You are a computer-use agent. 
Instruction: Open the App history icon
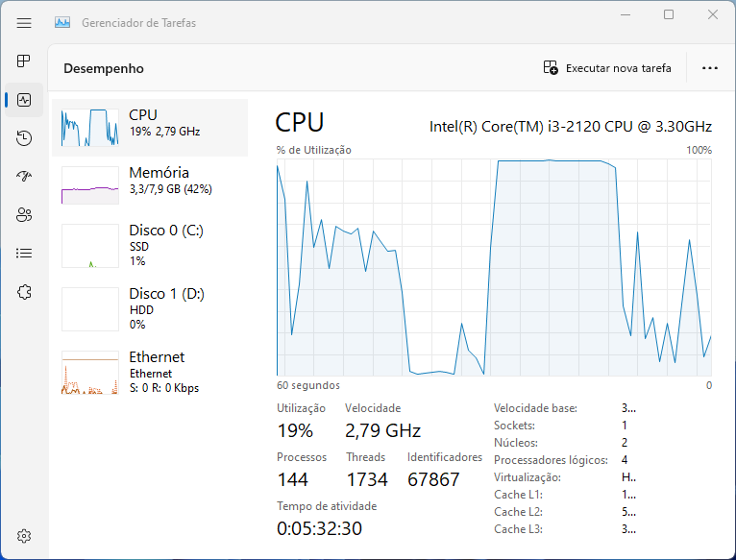pos(24,138)
